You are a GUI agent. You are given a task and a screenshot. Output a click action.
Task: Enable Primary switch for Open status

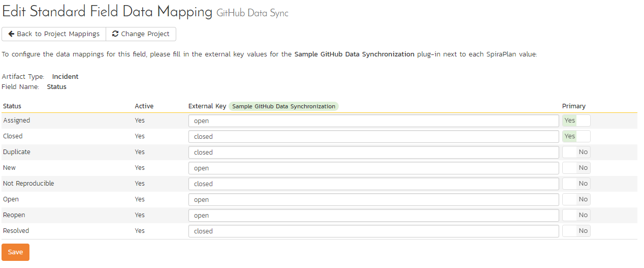[576, 199]
